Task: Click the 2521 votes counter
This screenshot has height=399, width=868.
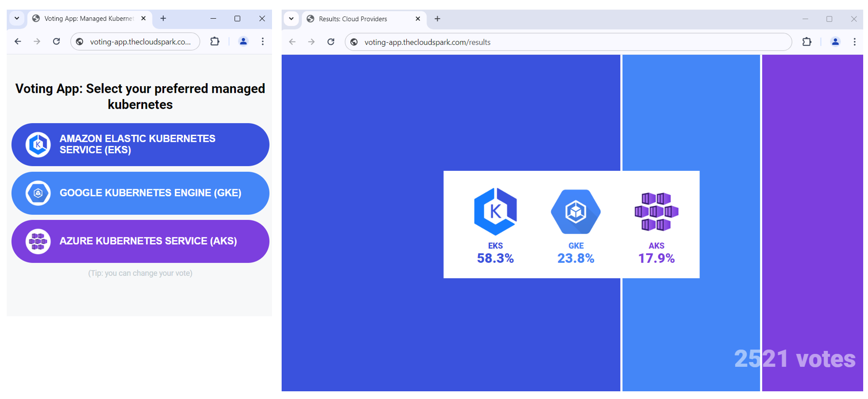Action: [795, 359]
